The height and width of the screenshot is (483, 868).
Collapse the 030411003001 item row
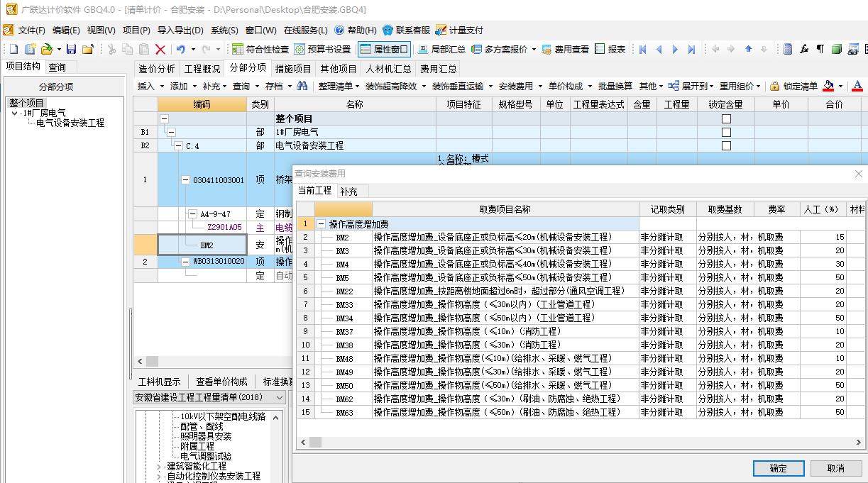pyautogui.click(x=185, y=180)
